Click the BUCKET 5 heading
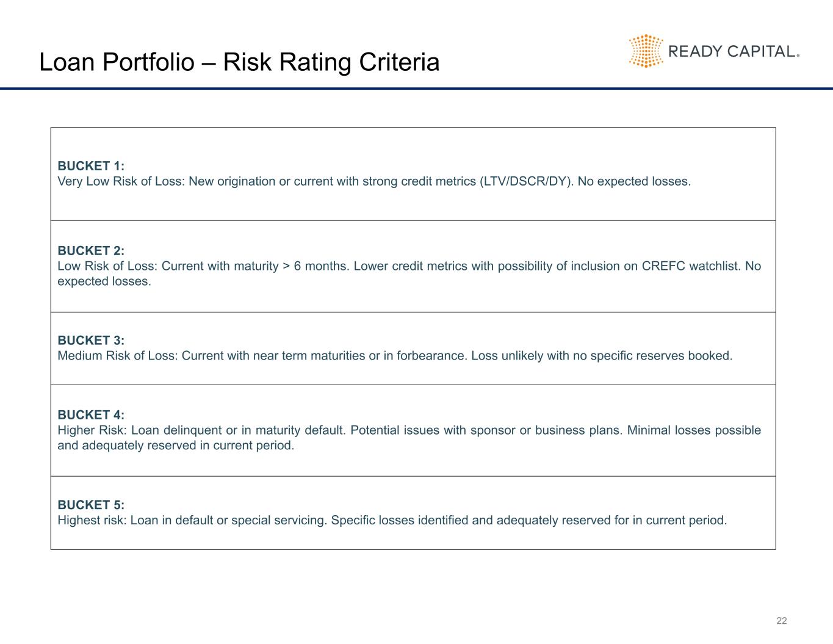The width and height of the screenshot is (833, 644). coord(91,505)
